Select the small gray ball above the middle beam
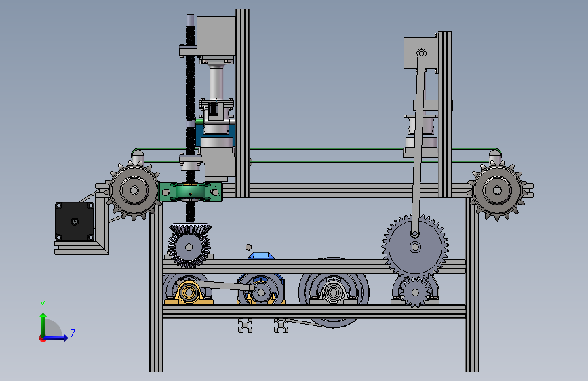The image size is (588, 381). coord(248,247)
